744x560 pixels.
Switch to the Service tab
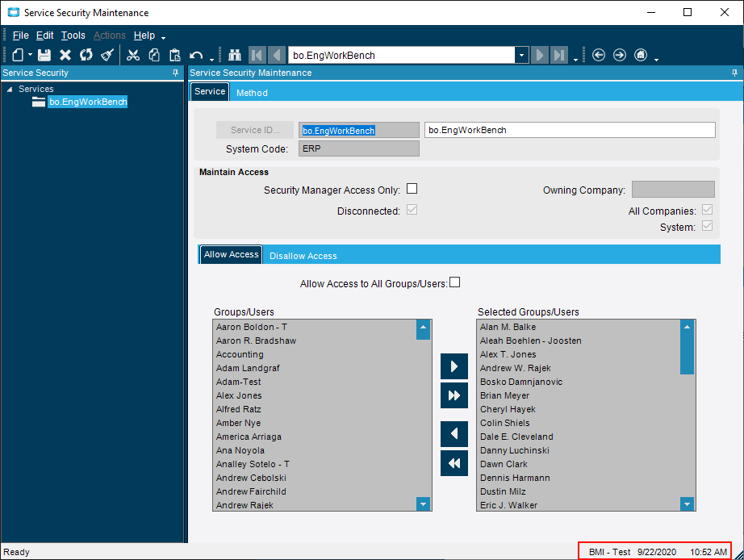tap(210, 92)
